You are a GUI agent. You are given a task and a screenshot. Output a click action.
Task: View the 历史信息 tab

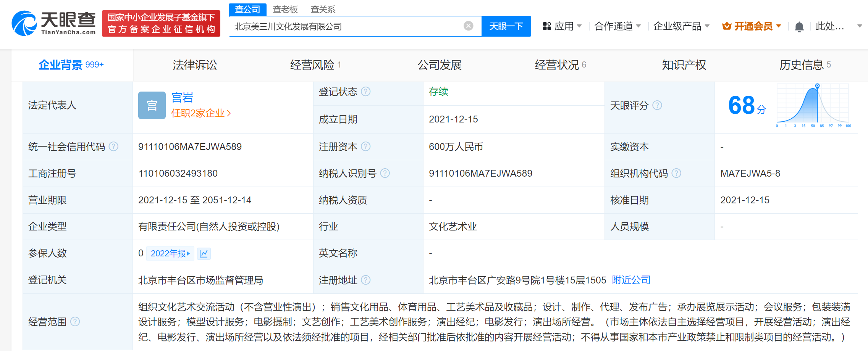click(802, 65)
